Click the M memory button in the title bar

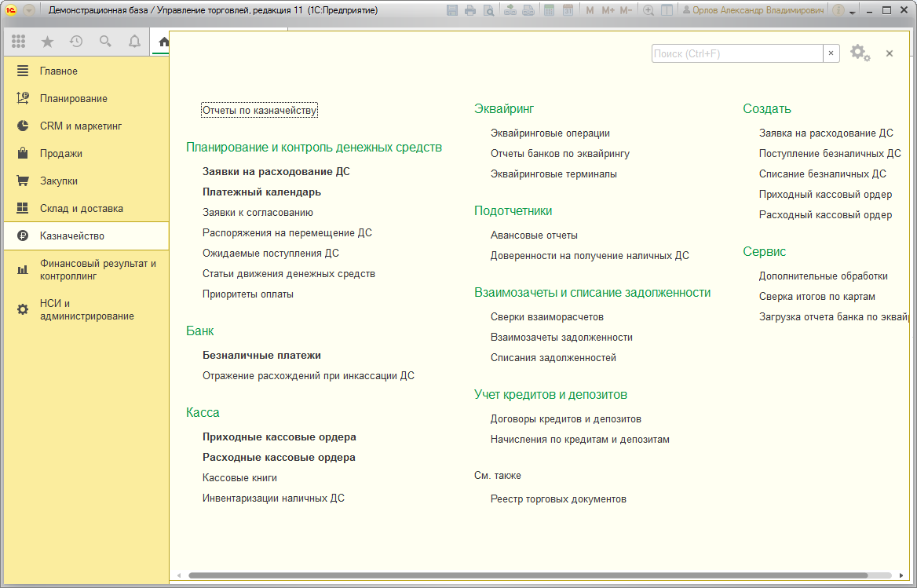[590, 10]
